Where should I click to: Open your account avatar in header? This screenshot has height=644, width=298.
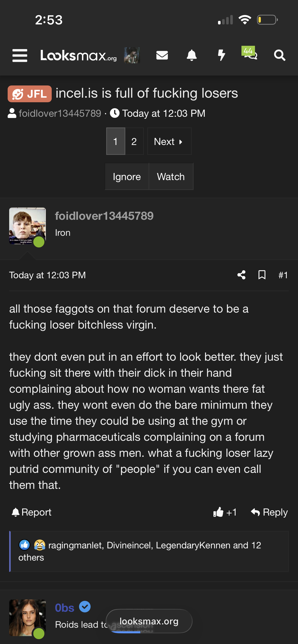[x=132, y=55]
